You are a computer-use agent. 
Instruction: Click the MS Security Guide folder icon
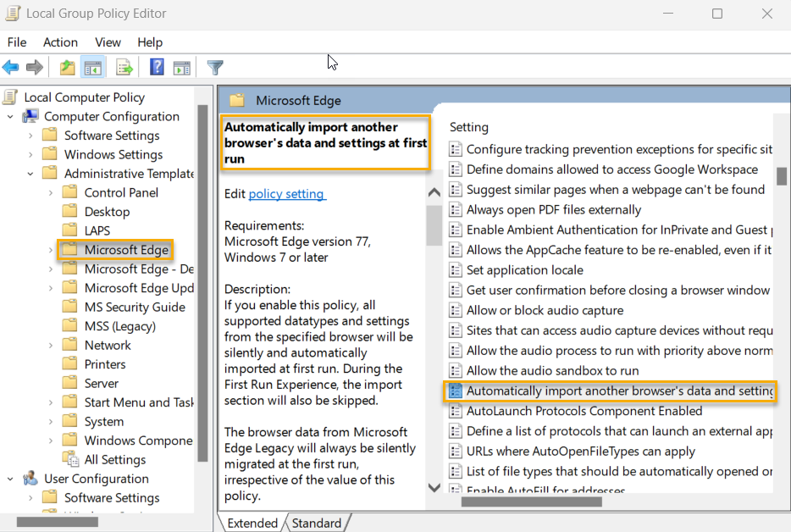[x=71, y=307]
